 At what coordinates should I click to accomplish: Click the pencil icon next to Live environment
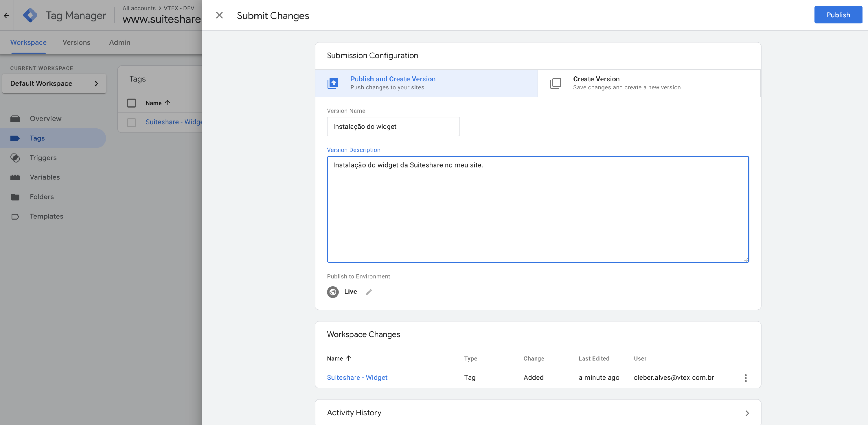point(369,292)
